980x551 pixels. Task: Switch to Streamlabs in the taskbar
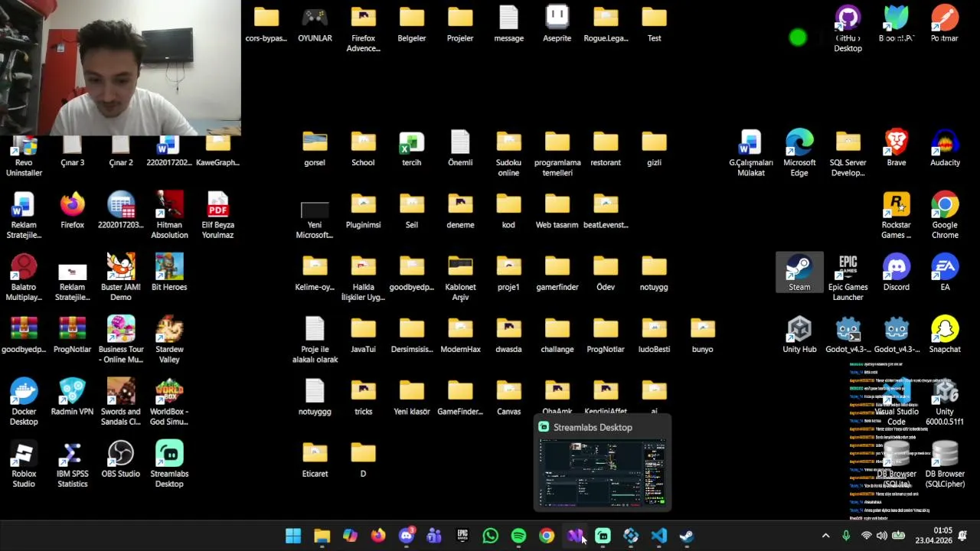(x=603, y=536)
